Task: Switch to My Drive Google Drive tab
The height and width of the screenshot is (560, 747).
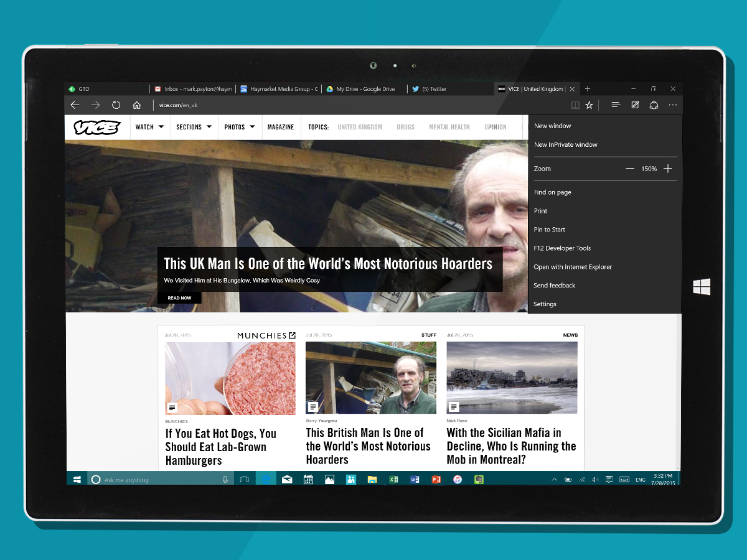Action: [x=365, y=89]
